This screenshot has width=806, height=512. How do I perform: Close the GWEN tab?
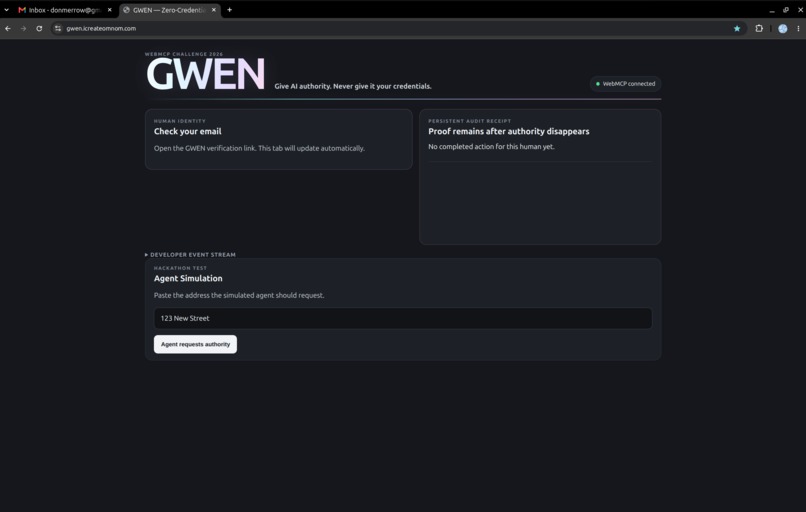point(214,10)
